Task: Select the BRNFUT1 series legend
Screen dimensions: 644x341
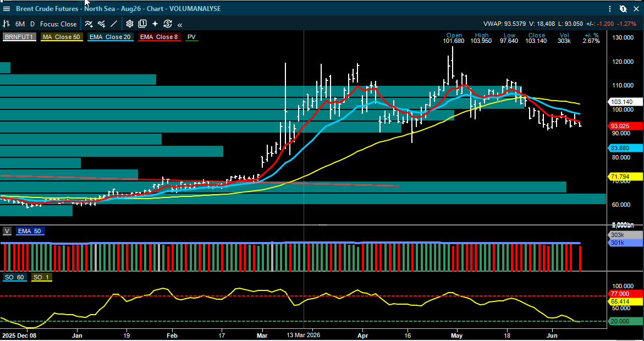Action: click(19, 37)
